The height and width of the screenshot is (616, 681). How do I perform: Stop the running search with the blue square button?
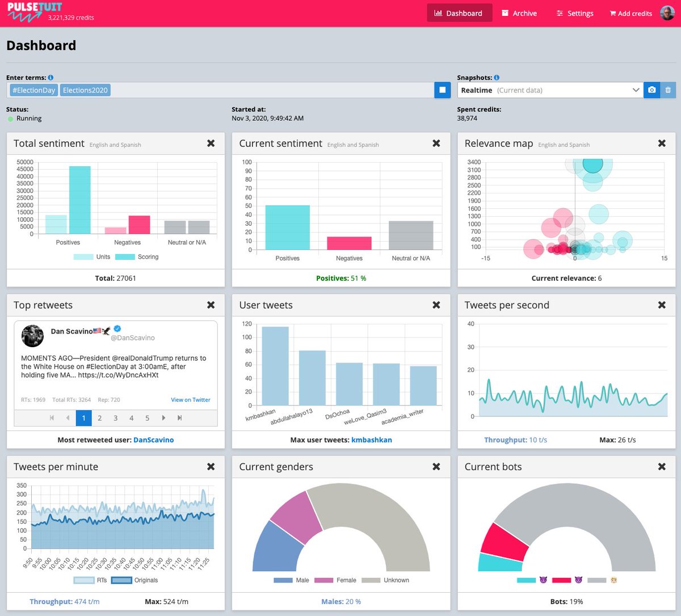coord(443,90)
